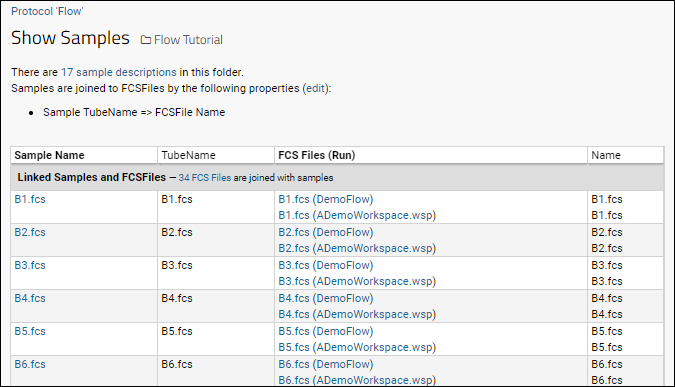
Task: Select the Sample Name column header
Action: [x=49, y=155]
